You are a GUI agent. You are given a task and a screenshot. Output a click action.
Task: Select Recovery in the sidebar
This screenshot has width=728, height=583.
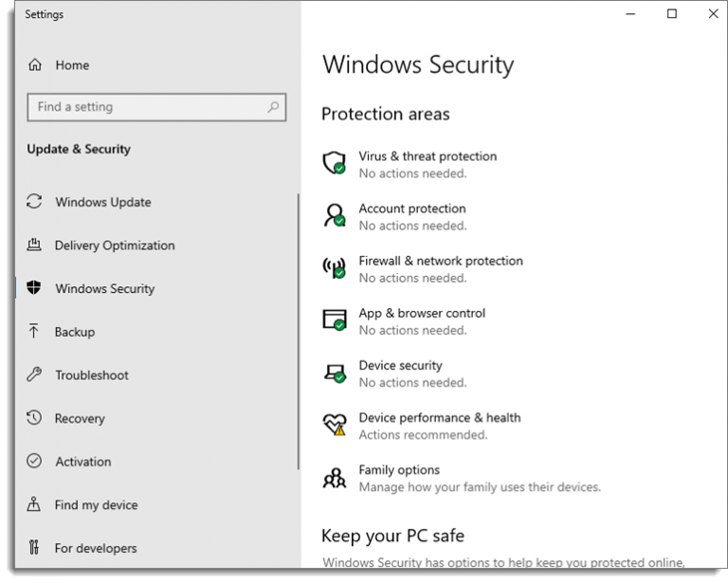click(80, 418)
